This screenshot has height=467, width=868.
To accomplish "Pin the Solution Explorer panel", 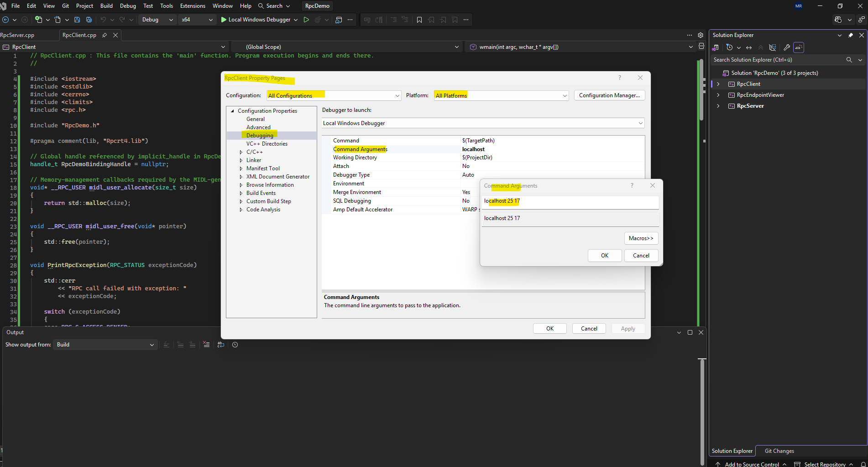I will (x=851, y=35).
